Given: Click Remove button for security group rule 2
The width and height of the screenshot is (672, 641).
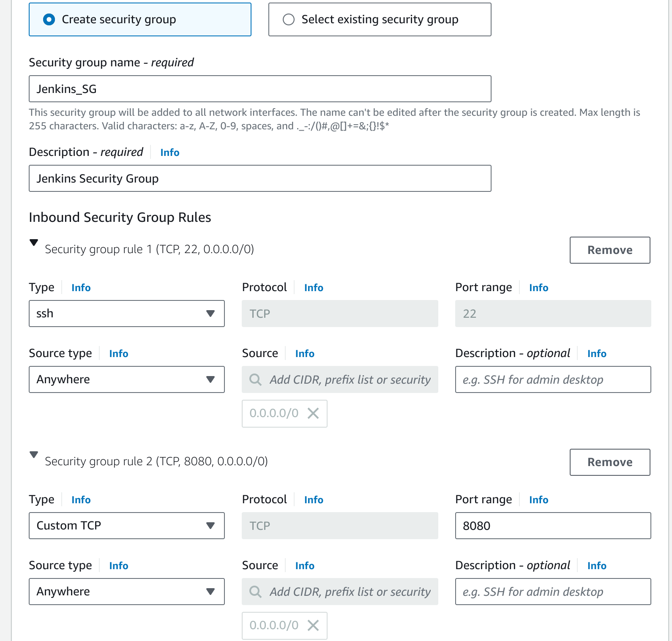Looking at the screenshot, I should tap(610, 462).
